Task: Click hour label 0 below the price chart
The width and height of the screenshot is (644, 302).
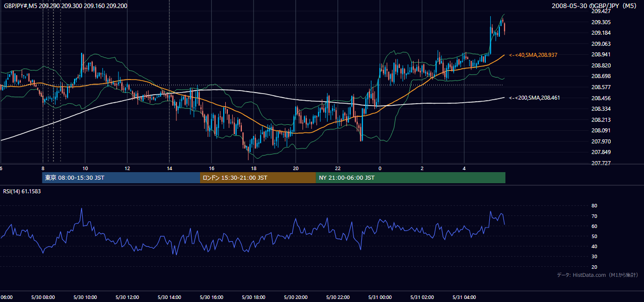Action: pos(380,169)
